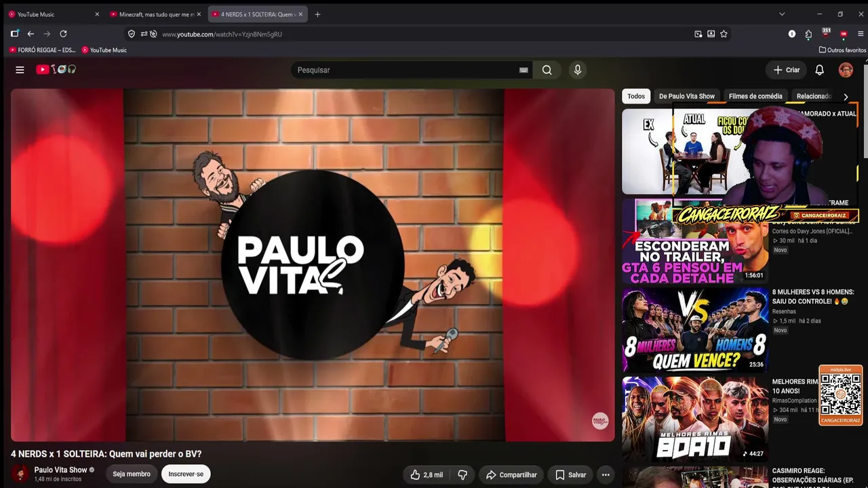
Task: Open FORRÓ REGGAE bookmark
Action: point(42,50)
